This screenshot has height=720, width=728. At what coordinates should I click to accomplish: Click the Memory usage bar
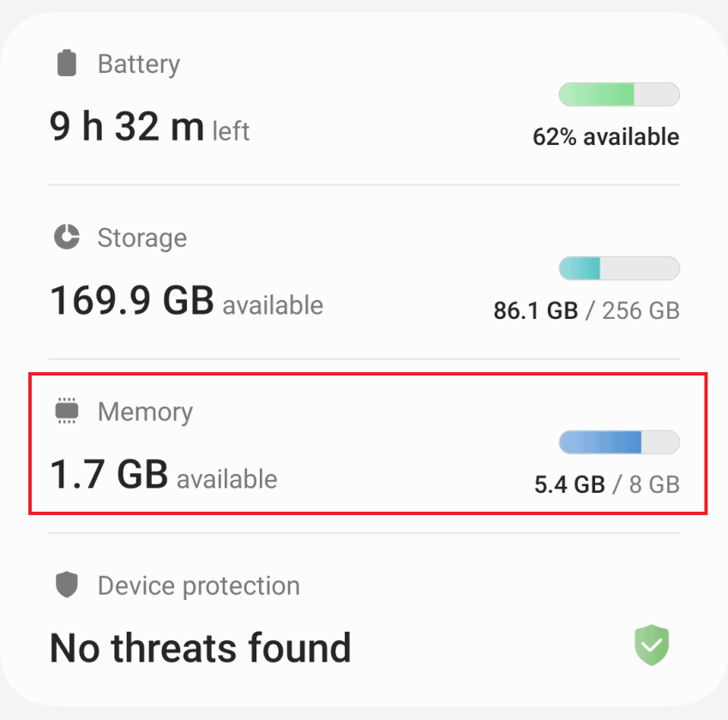point(617,442)
